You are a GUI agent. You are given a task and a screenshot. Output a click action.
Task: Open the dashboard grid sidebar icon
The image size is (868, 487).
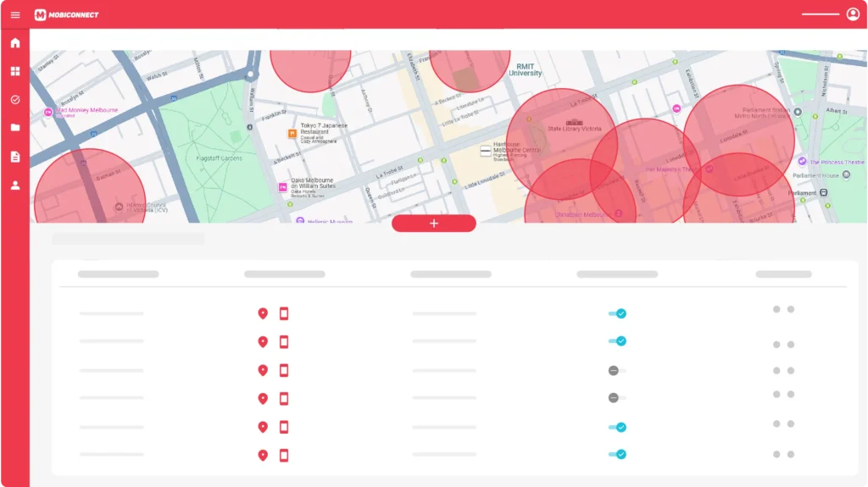15,71
